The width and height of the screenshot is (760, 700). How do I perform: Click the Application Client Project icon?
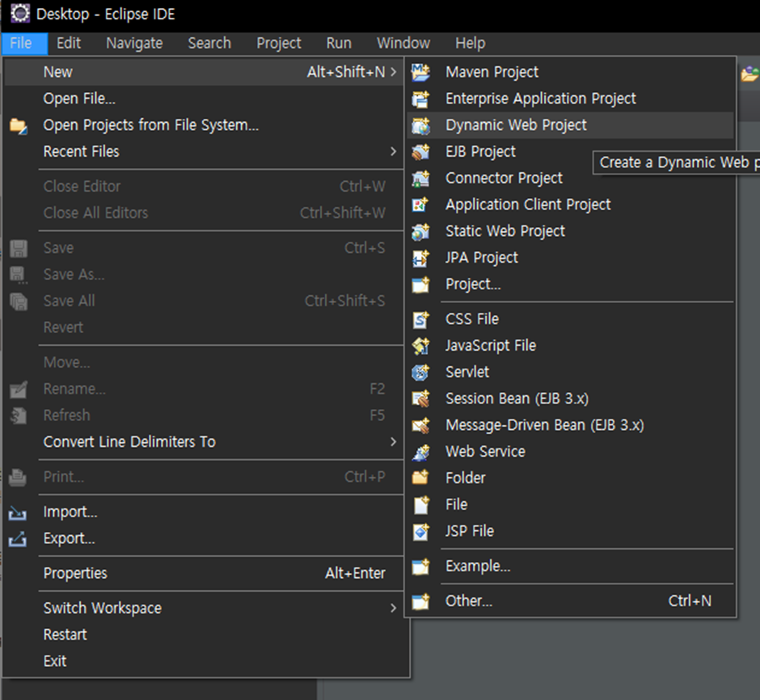420,205
